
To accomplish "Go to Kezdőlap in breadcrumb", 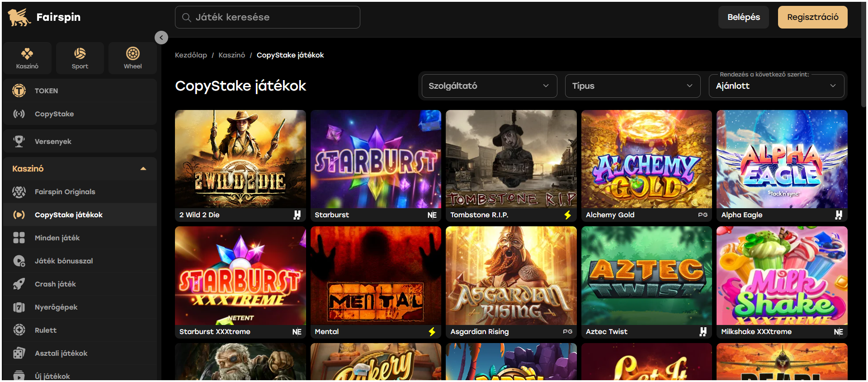I will (191, 55).
